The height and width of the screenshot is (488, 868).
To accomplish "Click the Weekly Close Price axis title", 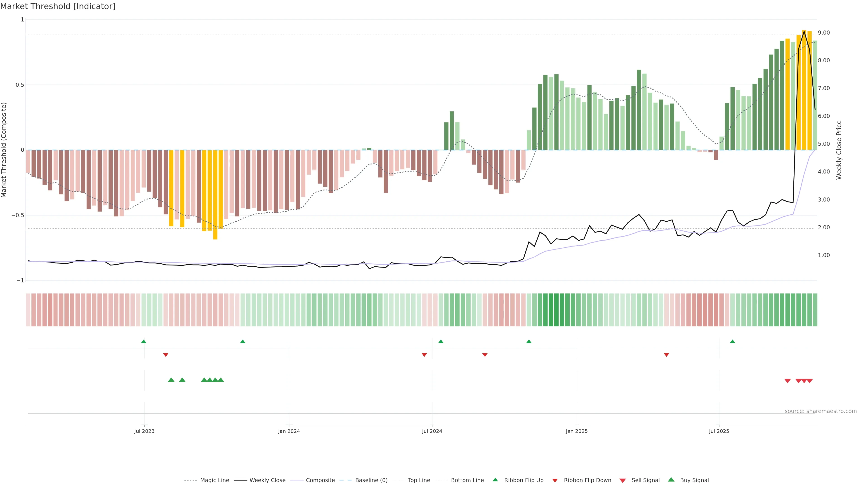I will coord(839,150).
